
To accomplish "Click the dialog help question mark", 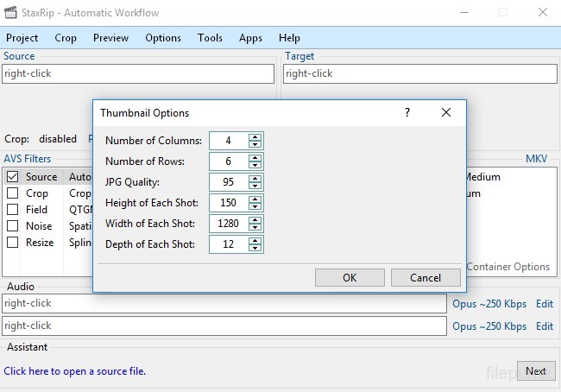I will click(407, 113).
